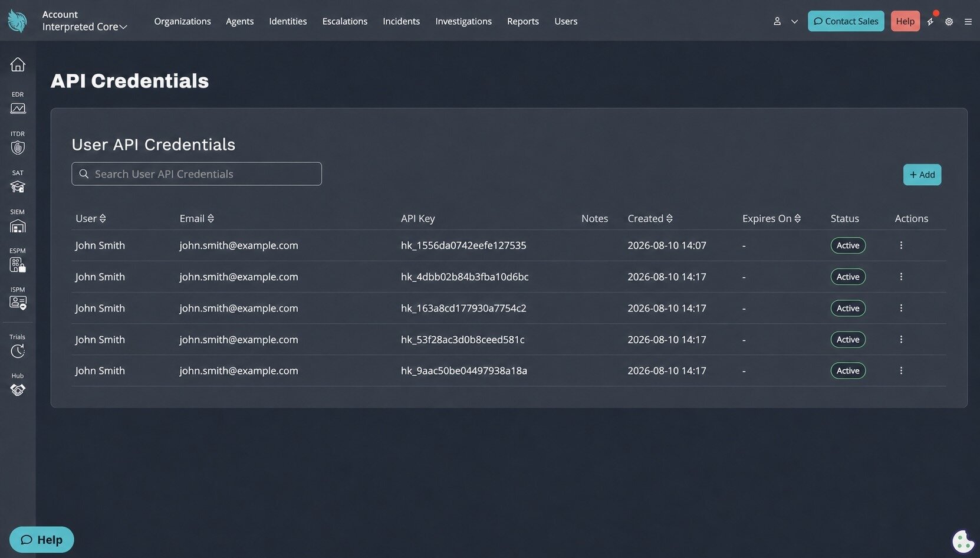Image resolution: width=980 pixels, height=558 pixels.
Task: Open the Investigations menu
Action: 463,21
